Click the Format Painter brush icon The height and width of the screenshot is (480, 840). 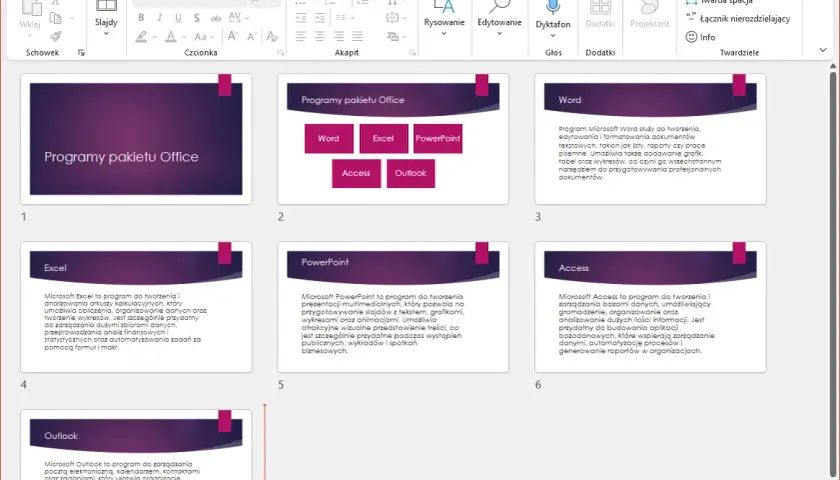pyautogui.click(x=56, y=36)
